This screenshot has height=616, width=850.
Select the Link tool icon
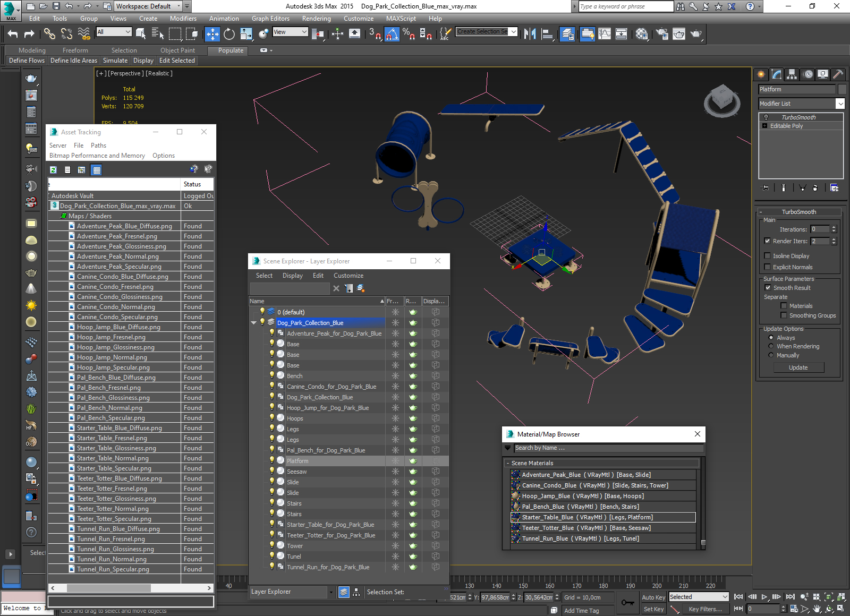click(x=49, y=34)
